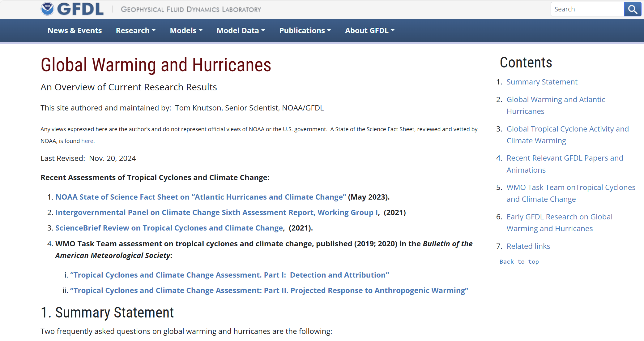Open Part II Projected Response link
Viewport: 644px width, 341px height.
point(269,291)
